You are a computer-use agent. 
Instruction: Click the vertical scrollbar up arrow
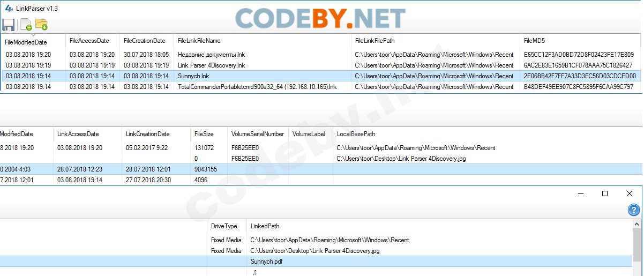pyautogui.click(x=638, y=224)
